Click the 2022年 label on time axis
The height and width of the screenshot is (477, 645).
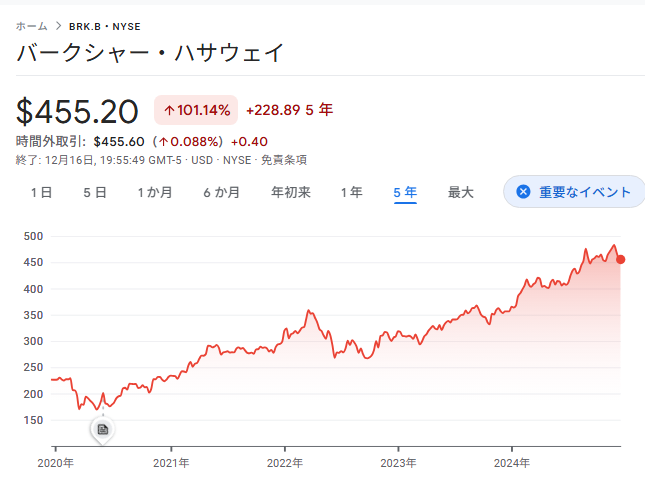coord(285,463)
